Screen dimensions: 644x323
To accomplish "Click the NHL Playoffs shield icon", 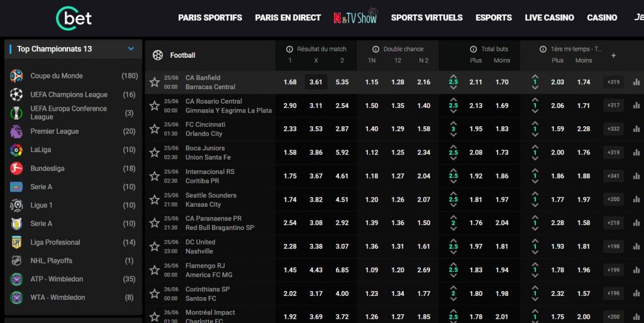I will point(16,261).
